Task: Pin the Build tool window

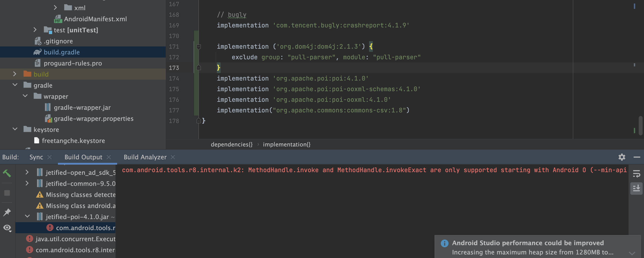Action: click(7, 212)
